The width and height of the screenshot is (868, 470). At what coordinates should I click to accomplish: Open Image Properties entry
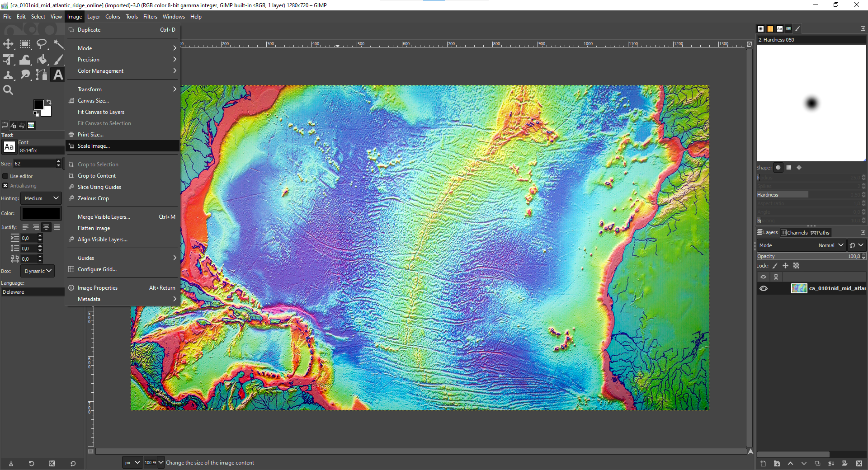[123, 288]
